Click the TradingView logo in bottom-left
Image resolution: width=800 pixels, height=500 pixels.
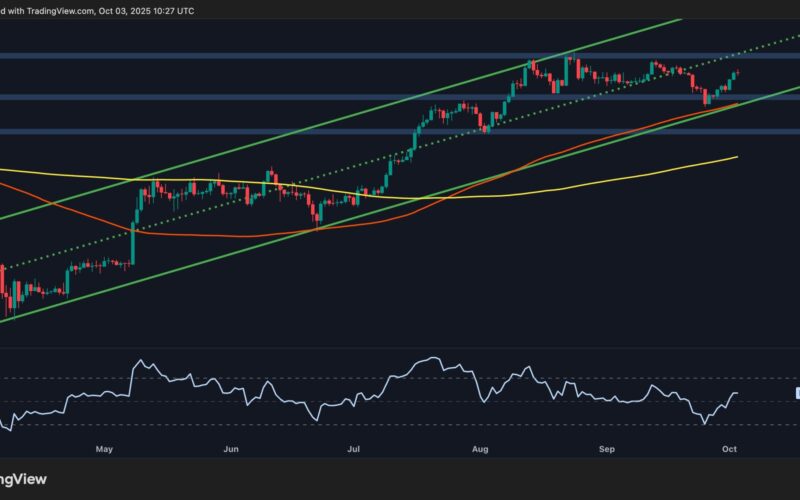coord(25,477)
